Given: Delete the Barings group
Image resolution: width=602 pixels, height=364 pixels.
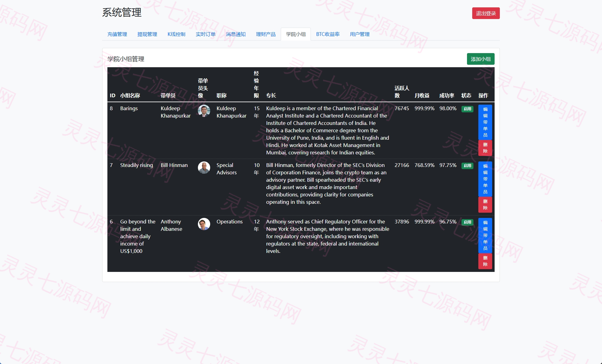Looking at the screenshot, I should click(485, 148).
